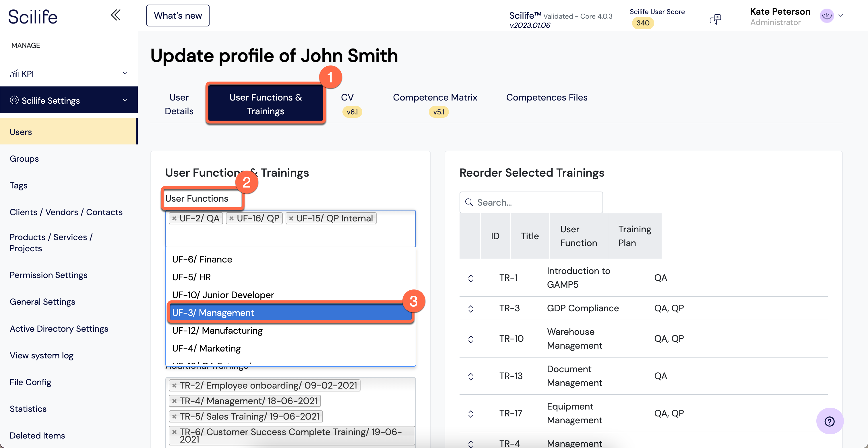Screen dimensions: 868x448
Task: Click the ID column header
Action: [x=495, y=236]
